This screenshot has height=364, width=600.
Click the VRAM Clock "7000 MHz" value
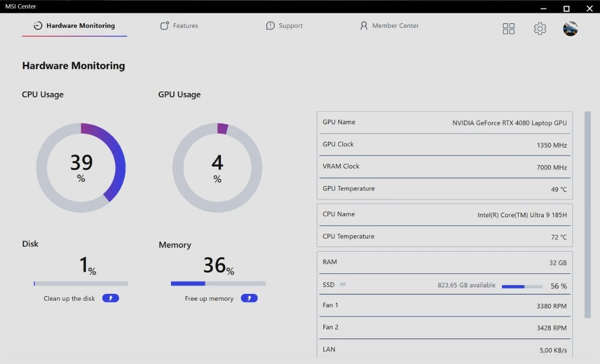click(x=552, y=167)
